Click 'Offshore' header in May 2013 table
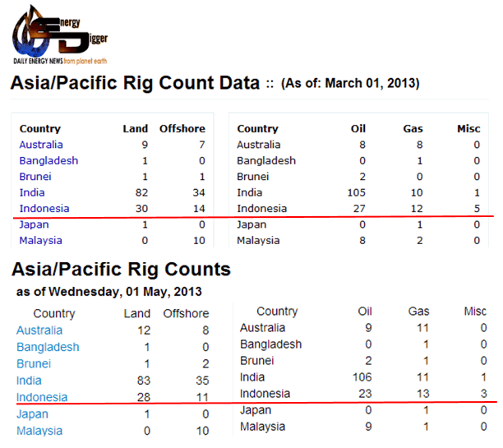503x448 pixels. point(186,313)
